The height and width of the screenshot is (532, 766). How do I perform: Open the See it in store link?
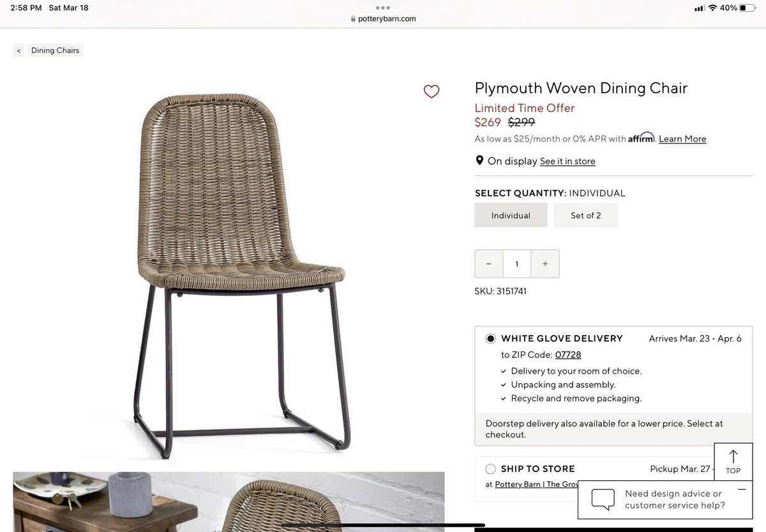tap(567, 161)
